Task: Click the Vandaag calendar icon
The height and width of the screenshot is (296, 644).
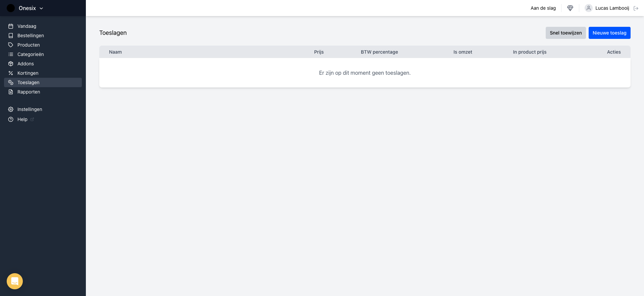Action: click(11, 26)
